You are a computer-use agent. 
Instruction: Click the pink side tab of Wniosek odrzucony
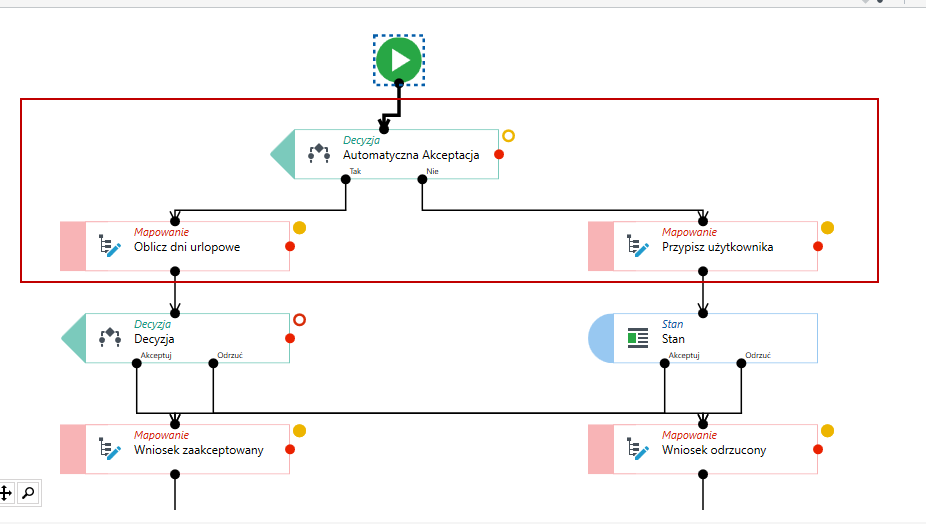pos(601,449)
